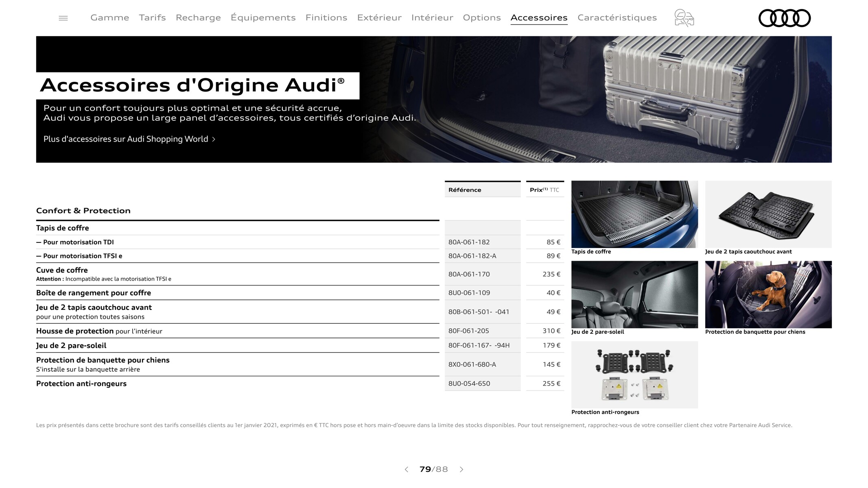Select reference 80F-061-167- -94H

tap(479, 345)
